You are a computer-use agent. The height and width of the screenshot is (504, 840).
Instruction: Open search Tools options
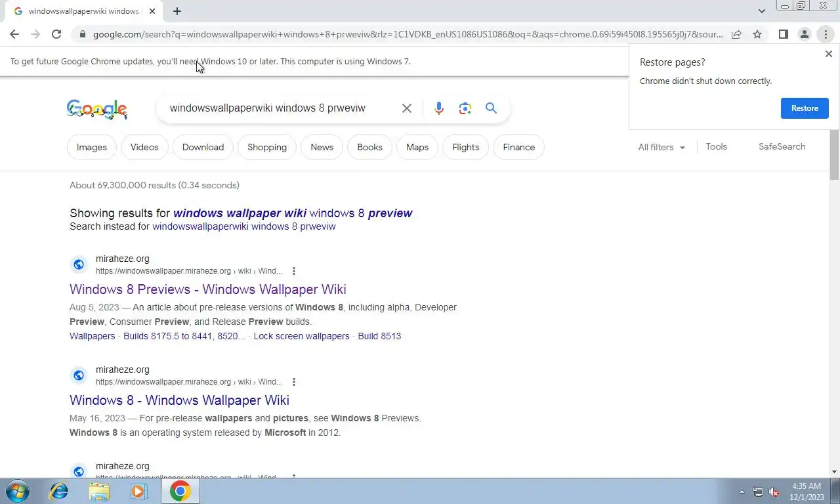[716, 146]
